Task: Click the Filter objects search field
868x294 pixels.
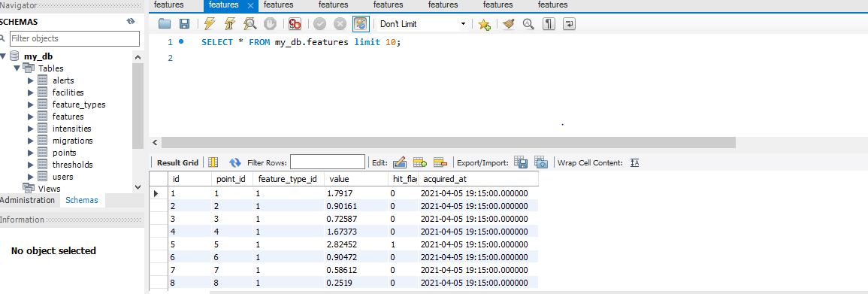Action: (x=74, y=38)
